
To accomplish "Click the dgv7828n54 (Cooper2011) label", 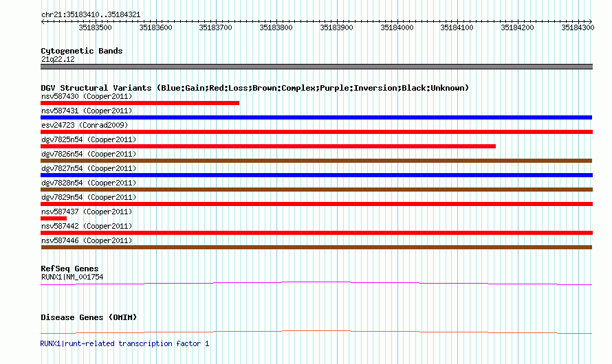I will coord(89,183).
